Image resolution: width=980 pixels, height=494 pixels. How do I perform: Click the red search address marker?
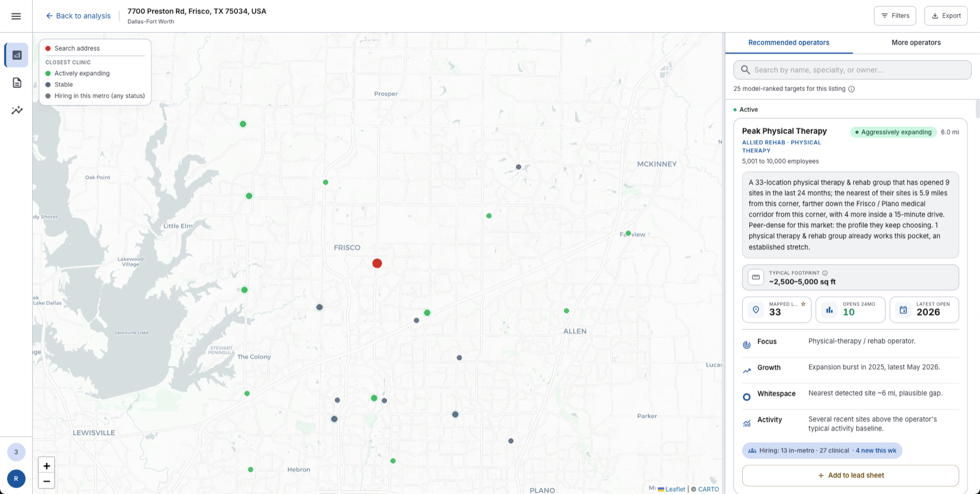(377, 263)
